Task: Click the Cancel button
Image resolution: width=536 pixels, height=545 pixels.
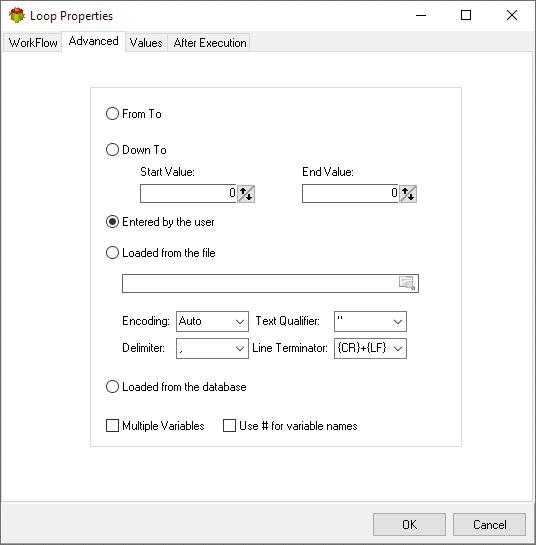Action: [489, 524]
